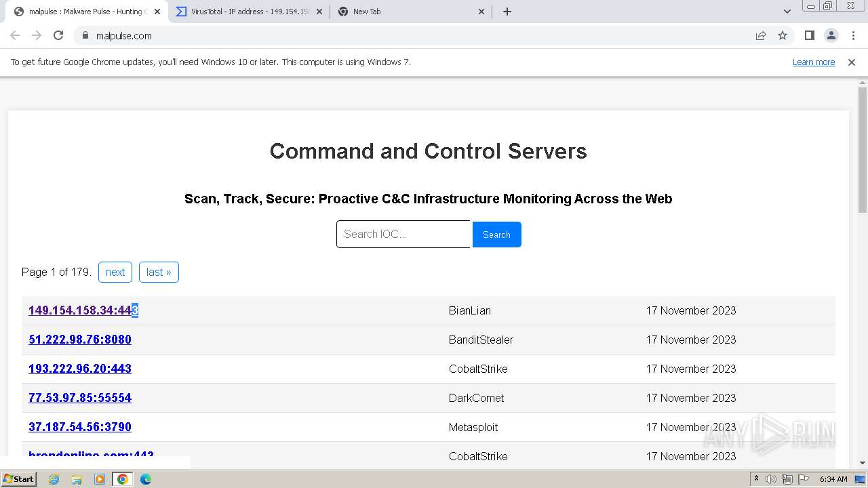Image resolution: width=868 pixels, height=488 pixels.
Task: Go to the next page of results
Action: 115,272
